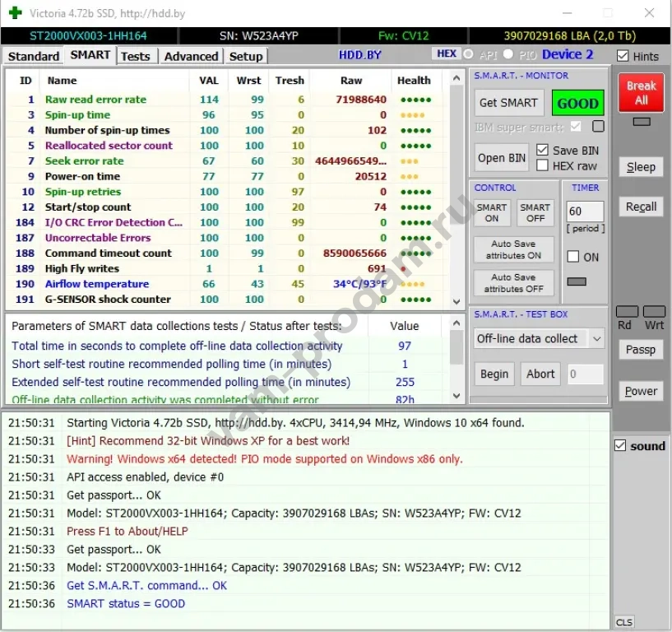Click down arrow of test parameters scrollbar
The height and width of the screenshot is (632, 672).
[x=456, y=396]
